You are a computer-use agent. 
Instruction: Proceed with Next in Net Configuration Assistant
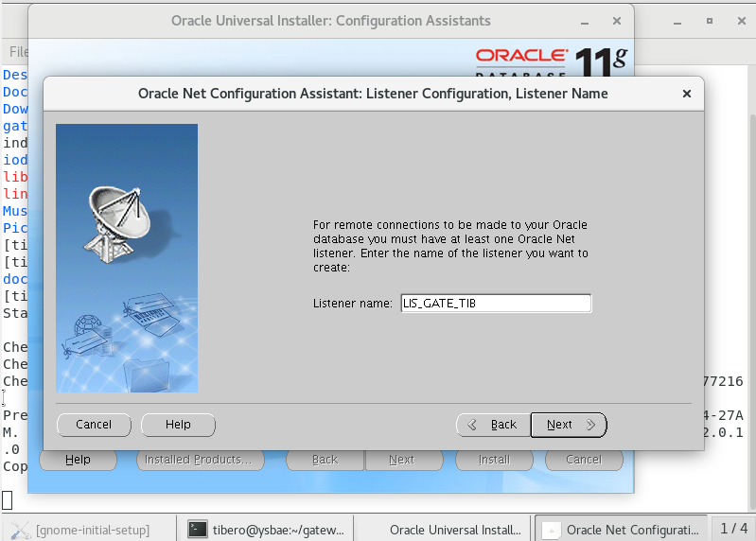coord(569,425)
